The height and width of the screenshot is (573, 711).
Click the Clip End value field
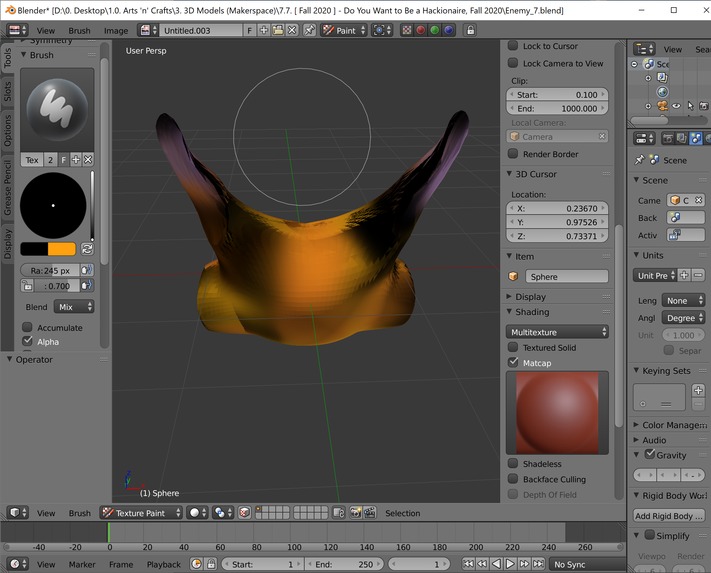pos(558,108)
